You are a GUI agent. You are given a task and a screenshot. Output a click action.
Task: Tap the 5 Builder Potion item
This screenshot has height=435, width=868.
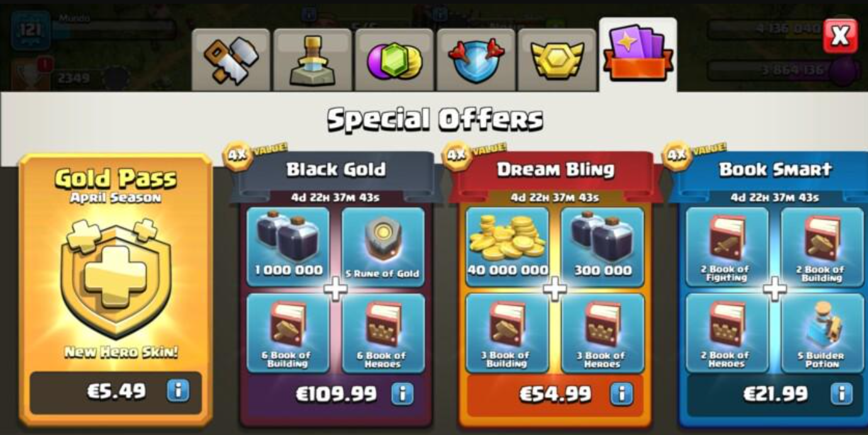click(822, 333)
